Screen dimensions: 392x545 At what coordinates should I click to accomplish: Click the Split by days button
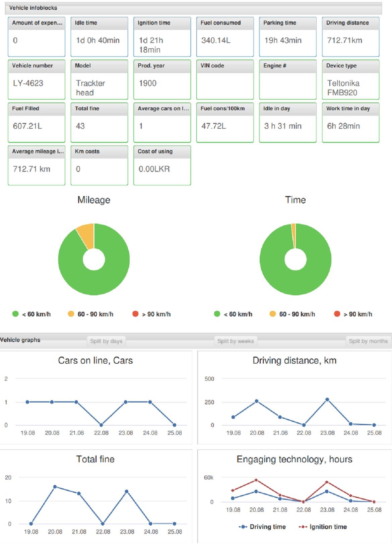[106, 341]
